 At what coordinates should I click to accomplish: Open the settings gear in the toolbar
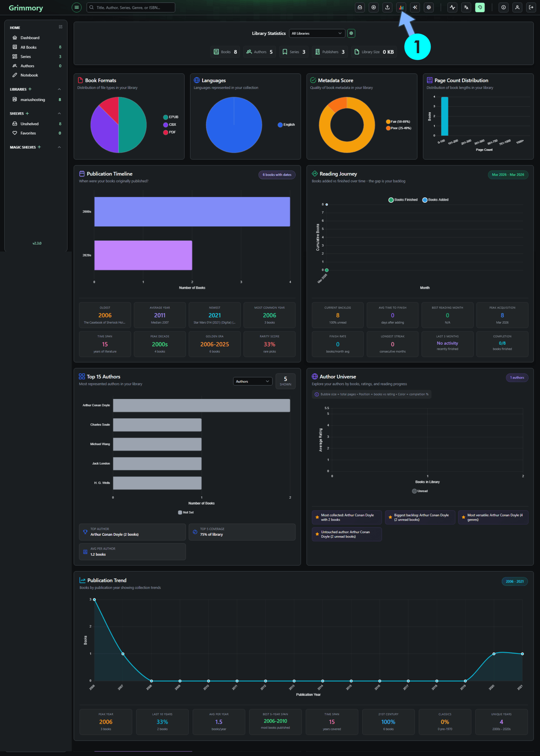point(429,7)
